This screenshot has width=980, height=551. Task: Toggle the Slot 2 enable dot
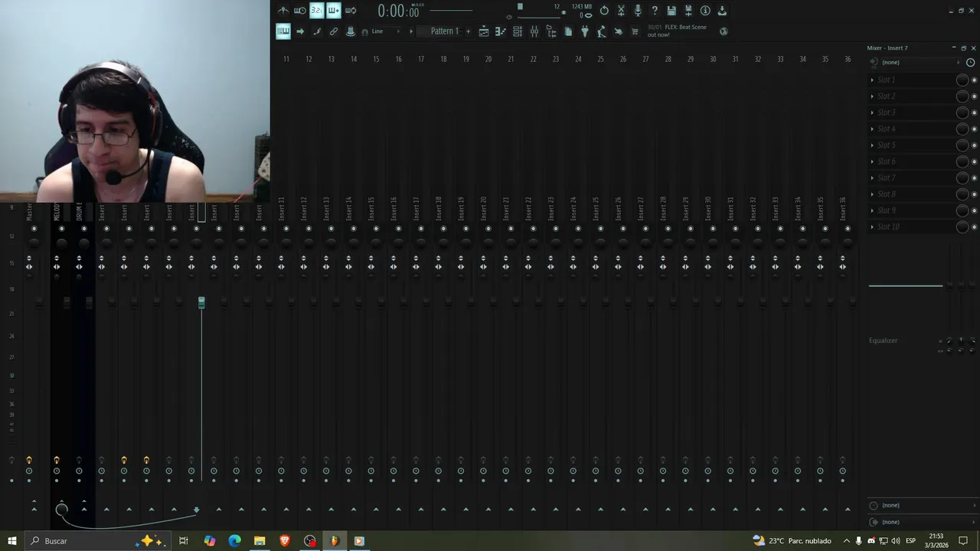[x=974, y=96]
